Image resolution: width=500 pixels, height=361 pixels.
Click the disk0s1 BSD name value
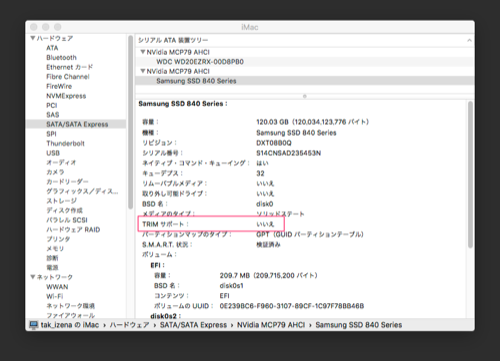pyautogui.click(x=232, y=286)
